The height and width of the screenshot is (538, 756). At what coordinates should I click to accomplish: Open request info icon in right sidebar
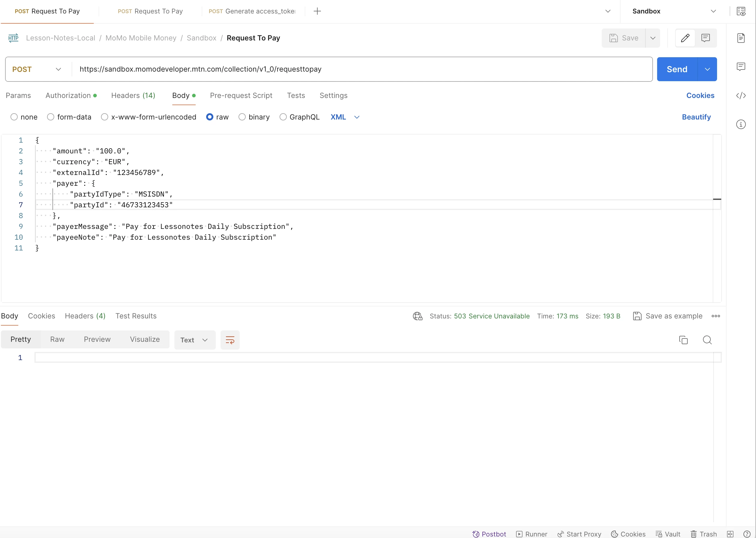(741, 125)
